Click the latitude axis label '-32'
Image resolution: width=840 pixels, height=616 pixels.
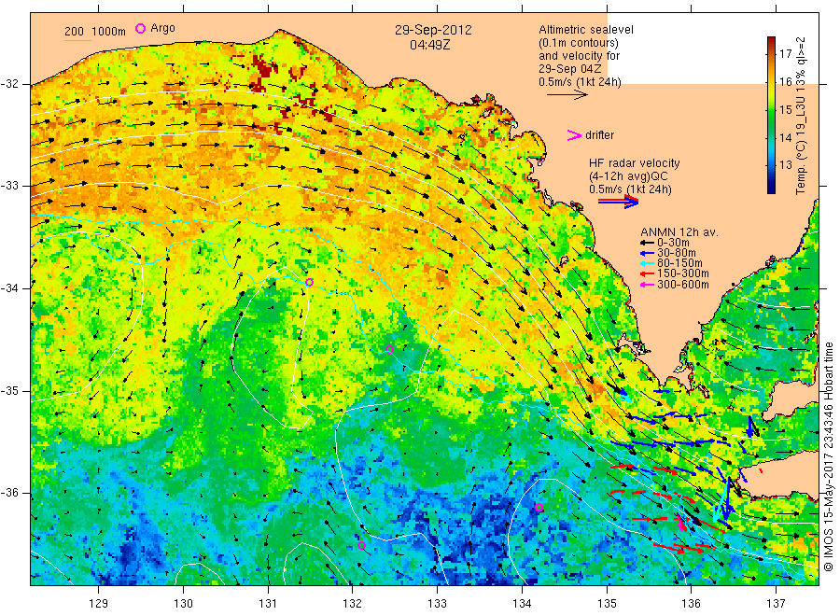(x=10, y=84)
